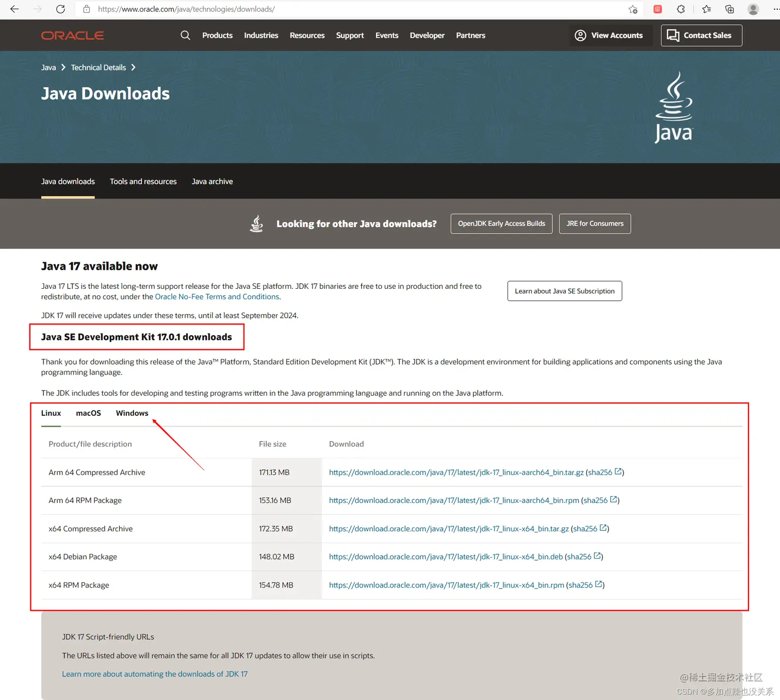Click the Contact Sales button
The image size is (780, 700).
[x=701, y=35]
